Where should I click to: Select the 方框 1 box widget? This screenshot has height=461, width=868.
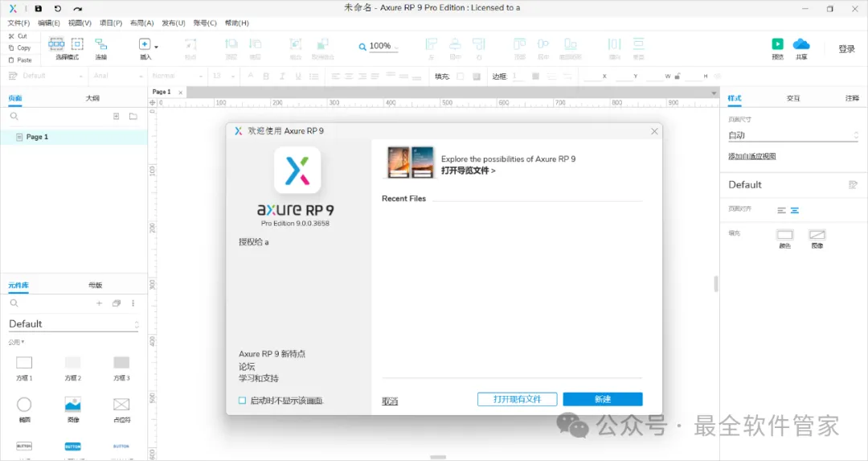pyautogui.click(x=24, y=368)
